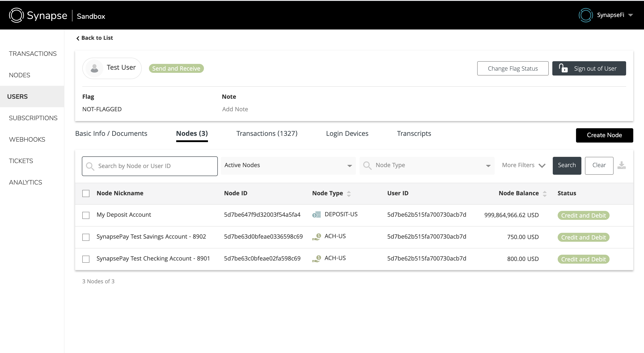Click the 3 Nodes of 3 count
This screenshot has height=353, width=644.
point(98,281)
